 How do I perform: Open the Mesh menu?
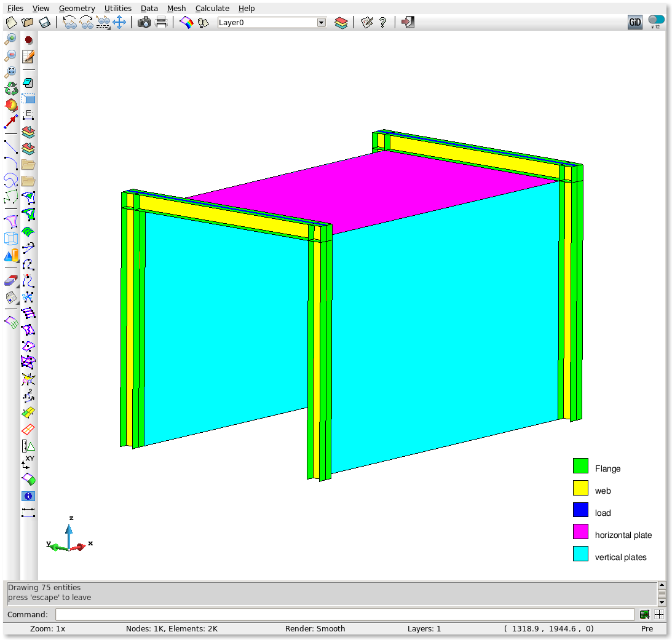click(x=176, y=9)
